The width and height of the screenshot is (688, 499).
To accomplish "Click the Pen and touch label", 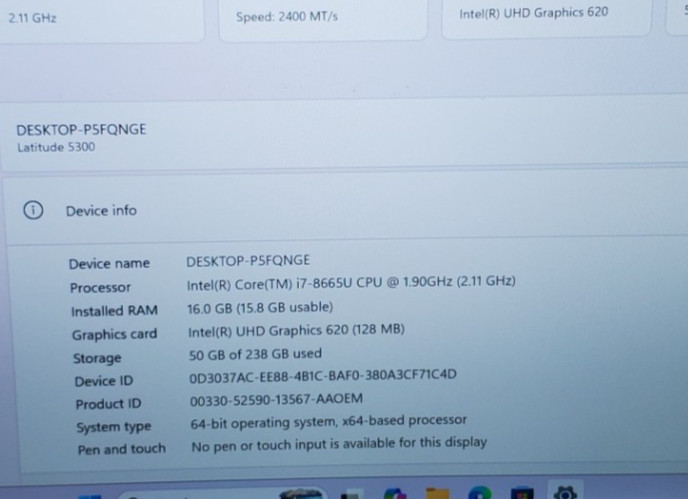I will pos(122,449).
